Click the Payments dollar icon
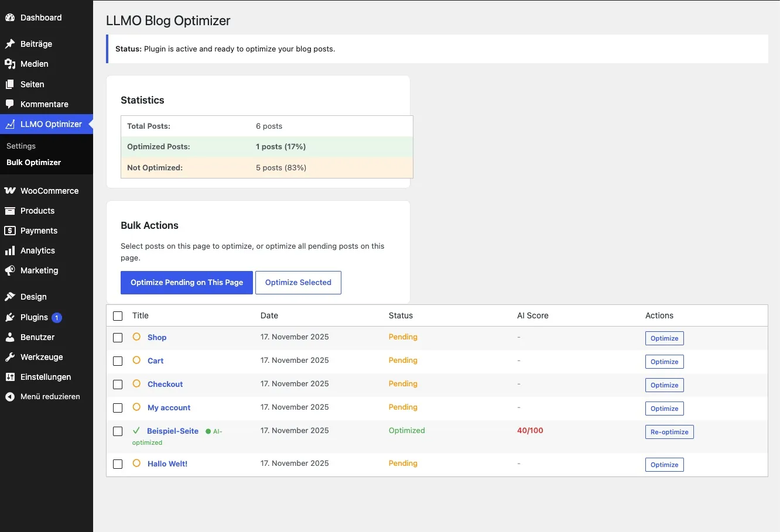The width and height of the screenshot is (780, 532). pos(10,231)
